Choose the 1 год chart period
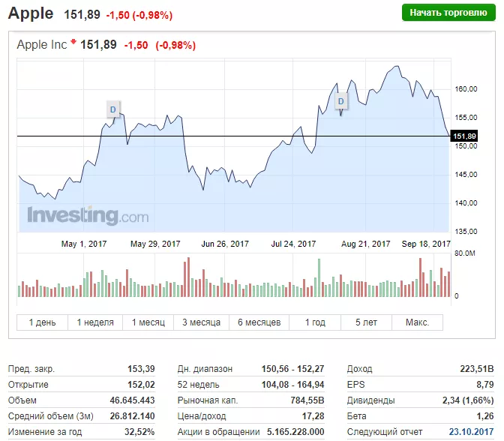This screenshot has width=504, height=441. [315, 322]
